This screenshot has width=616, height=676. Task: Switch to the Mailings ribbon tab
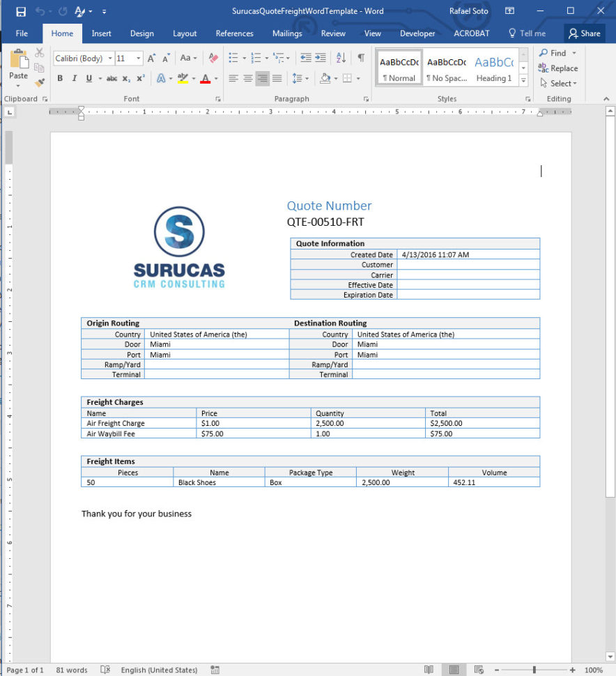point(286,33)
